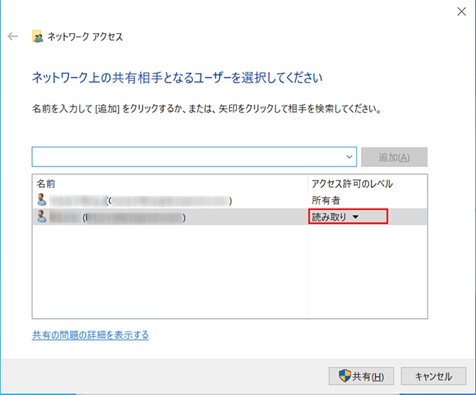
Task: Click the 所有者 permission text
Action: pos(326,200)
